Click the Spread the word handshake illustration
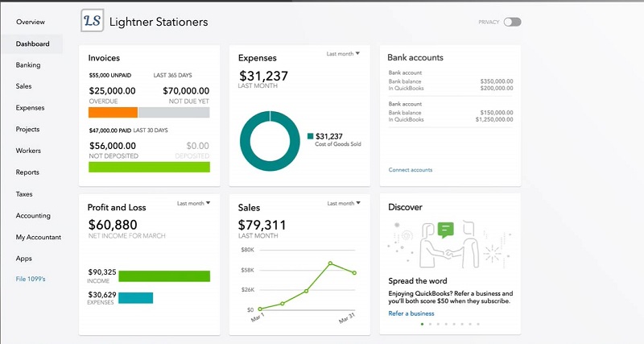 450,245
